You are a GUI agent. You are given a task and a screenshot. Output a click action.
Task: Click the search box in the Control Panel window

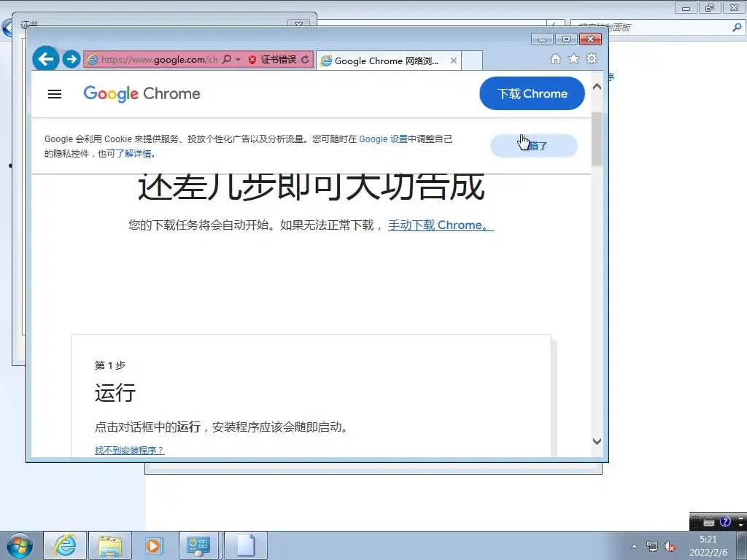(x=650, y=28)
